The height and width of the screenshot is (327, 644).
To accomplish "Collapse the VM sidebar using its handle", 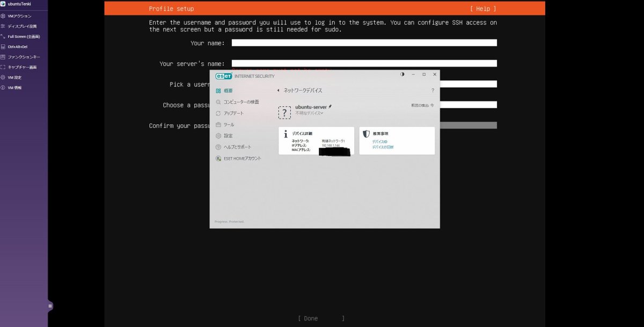I will click(x=50, y=306).
